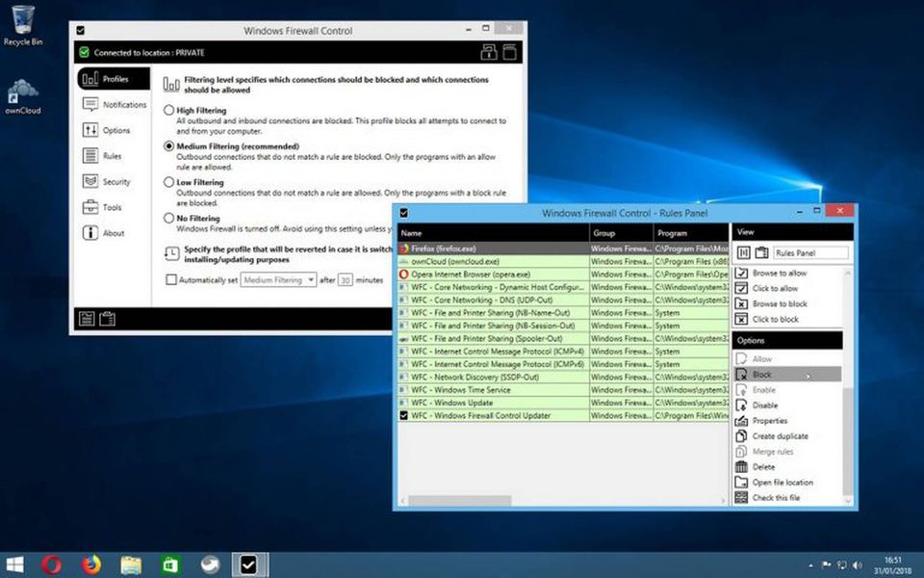Screen dimensions: 924x578
Task: Open Properties of the selected rule
Action: point(769,421)
